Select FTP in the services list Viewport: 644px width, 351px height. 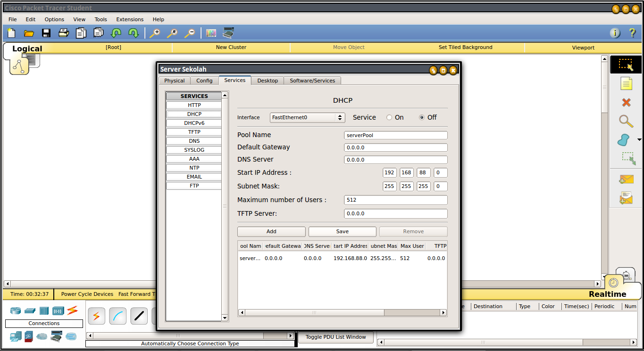click(194, 186)
